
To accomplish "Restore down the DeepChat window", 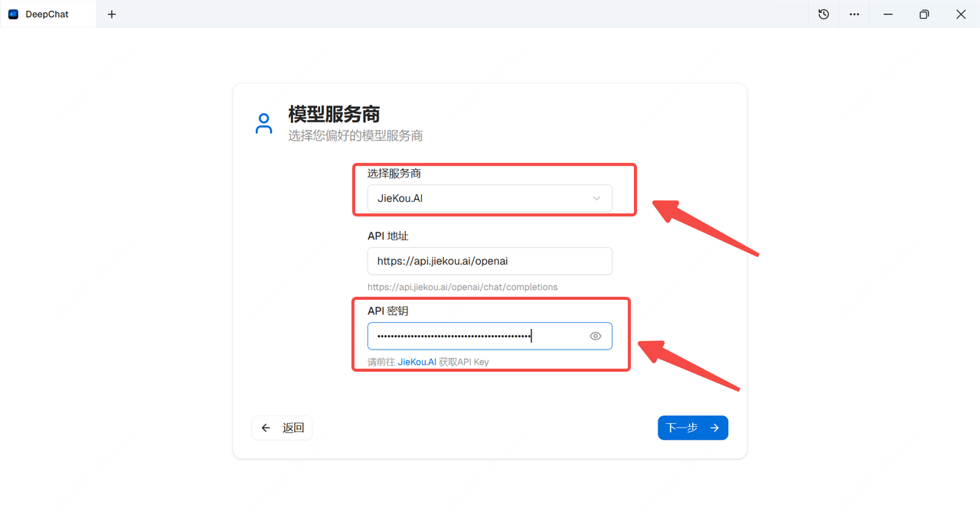I will 924,14.
